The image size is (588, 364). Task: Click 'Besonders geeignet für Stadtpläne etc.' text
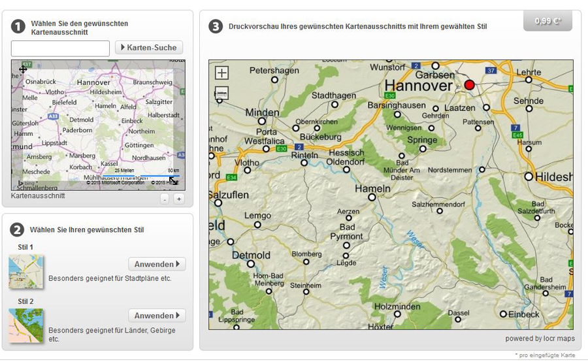click(x=110, y=278)
